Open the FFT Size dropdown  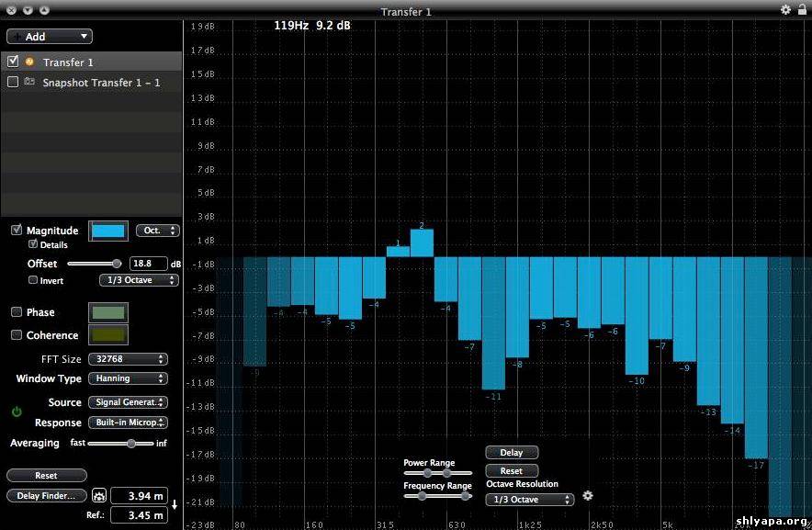coord(128,359)
